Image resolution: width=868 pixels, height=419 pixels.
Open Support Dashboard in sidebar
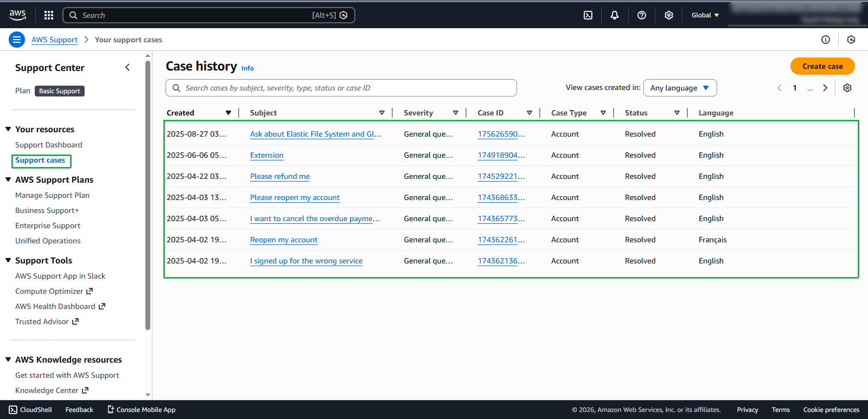tap(49, 145)
